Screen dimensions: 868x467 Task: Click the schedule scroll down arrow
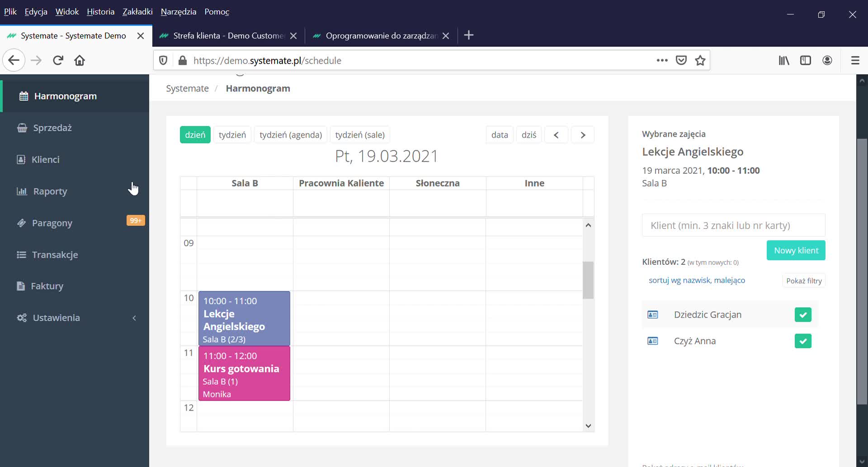point(588,425)
